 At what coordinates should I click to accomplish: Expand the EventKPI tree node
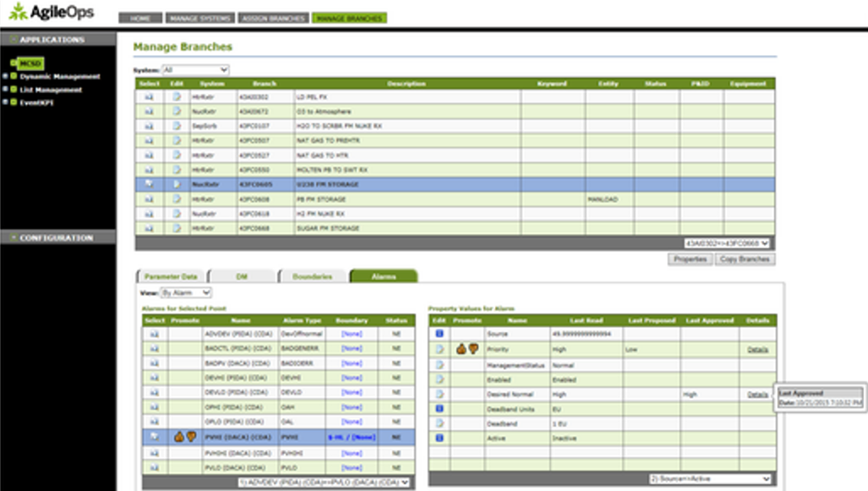pyautogui.click(x=6, y=102)
